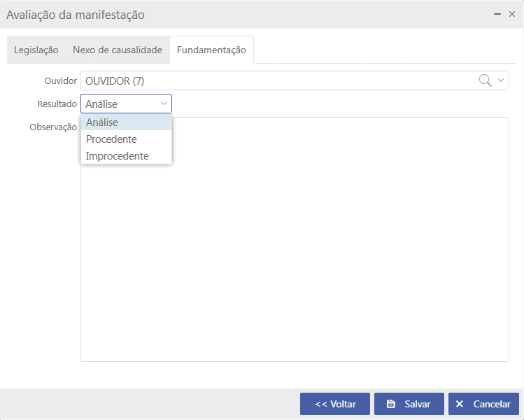Click the Resultado field label
Viewport: 524px width, 420px height.
pos(57,104)
